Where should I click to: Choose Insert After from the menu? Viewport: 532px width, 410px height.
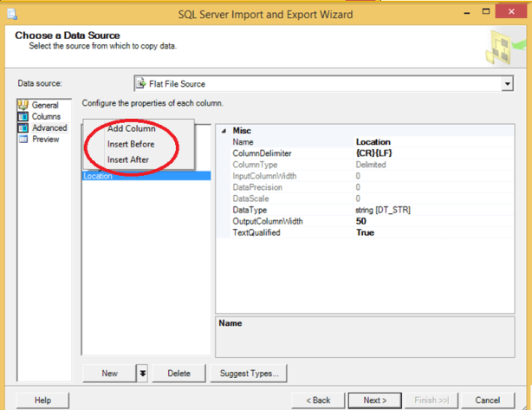128,159
